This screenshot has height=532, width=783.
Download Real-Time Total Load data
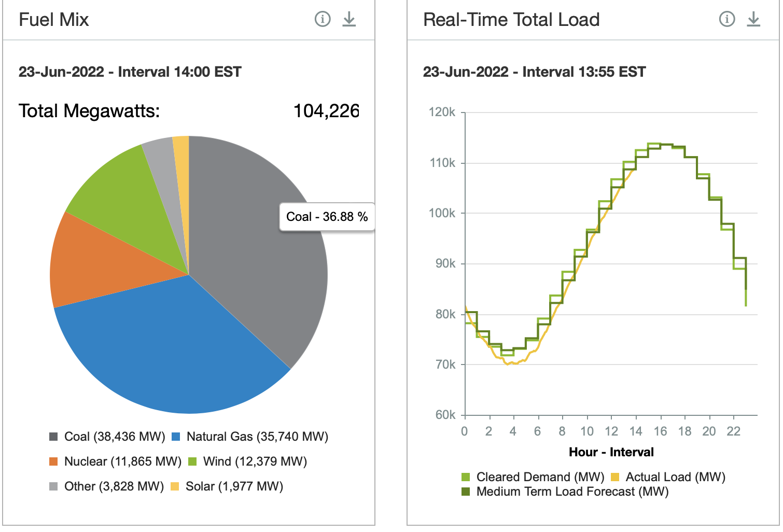(753, 20)
